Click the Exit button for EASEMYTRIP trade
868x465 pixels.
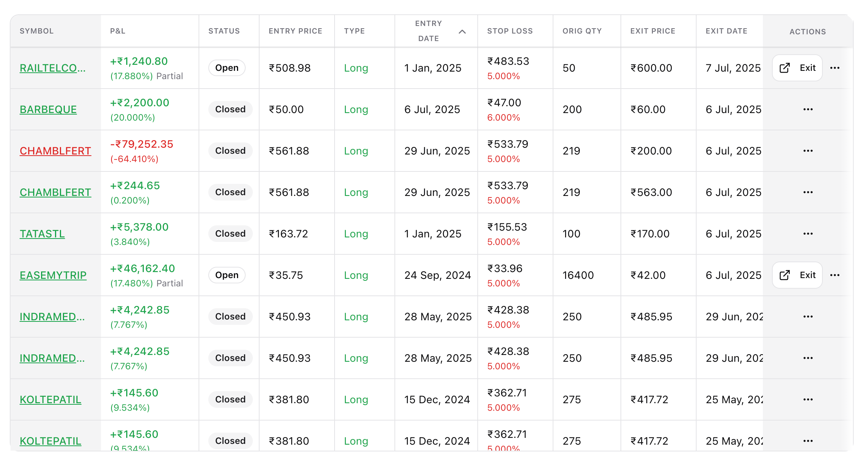coord(797,275)
